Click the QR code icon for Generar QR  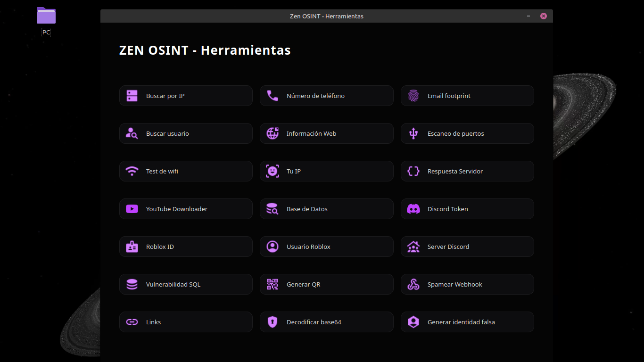coord(272,284)
